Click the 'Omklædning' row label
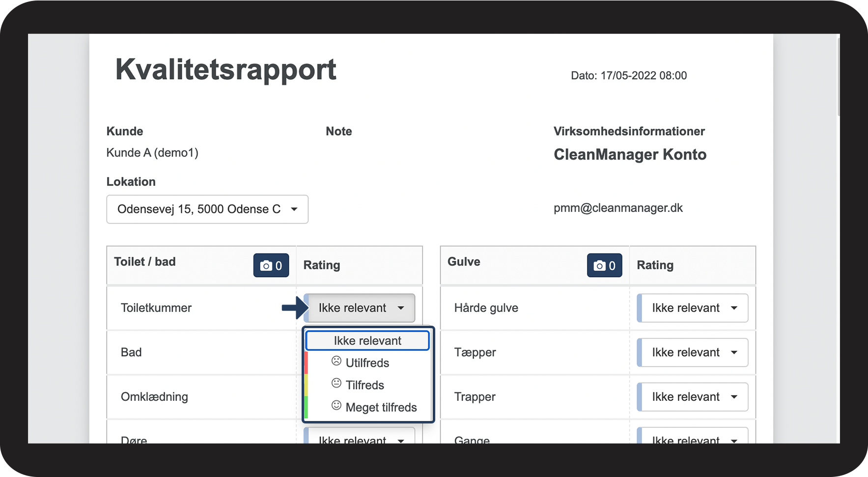The height and width of the screenshot is (477, 868). [154, 397]
